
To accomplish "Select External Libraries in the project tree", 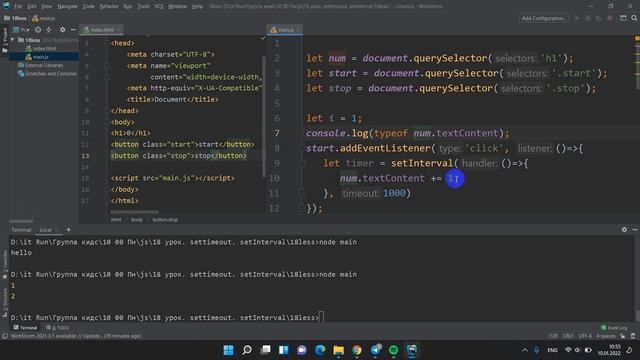I will (40, 65).
